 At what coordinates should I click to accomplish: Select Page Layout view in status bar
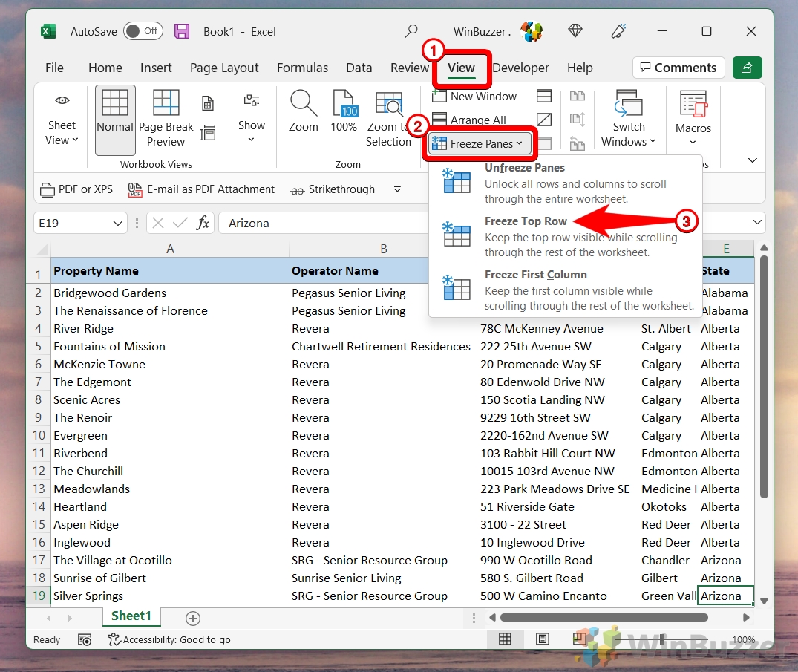click(x=543, y=639)
